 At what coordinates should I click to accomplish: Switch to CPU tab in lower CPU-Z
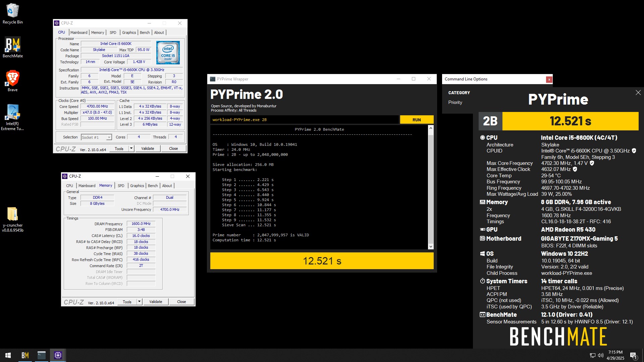69,186
